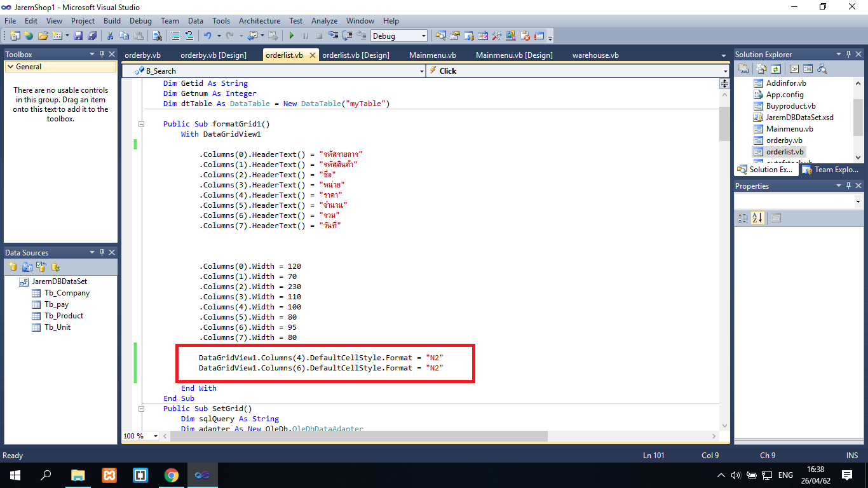Toggle Alphabetical sort in Properties panel

pos(757,218)
